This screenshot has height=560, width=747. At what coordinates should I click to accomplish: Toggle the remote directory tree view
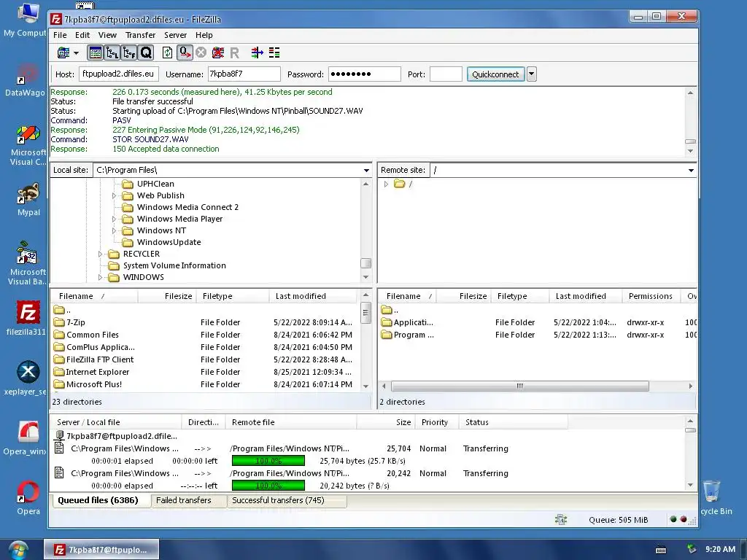pyautogui.click(x=129, y=52)
